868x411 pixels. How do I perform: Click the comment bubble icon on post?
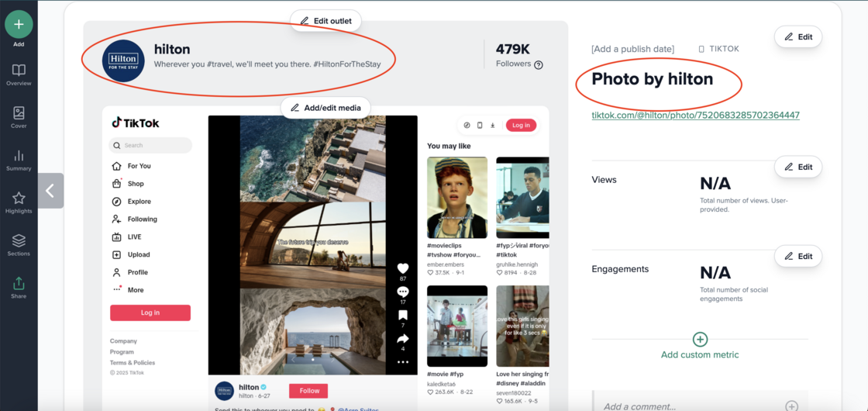(403, 292)
